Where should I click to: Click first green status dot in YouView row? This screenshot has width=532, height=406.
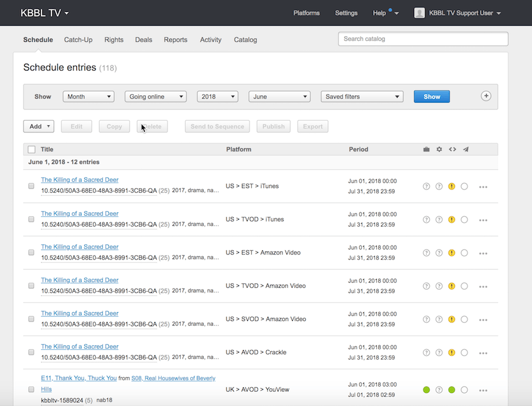[x=426, y=390]
